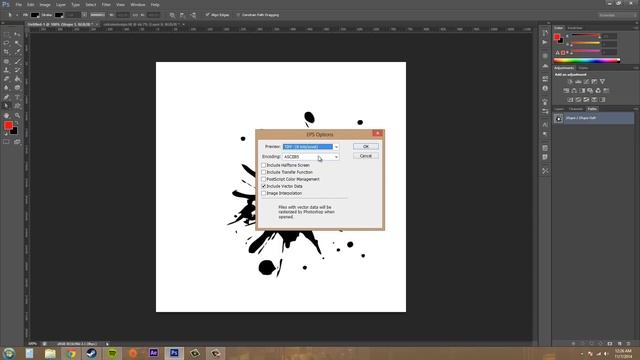
Task: Toggle the Align Edges checkbox
Action: click(208, 15)
